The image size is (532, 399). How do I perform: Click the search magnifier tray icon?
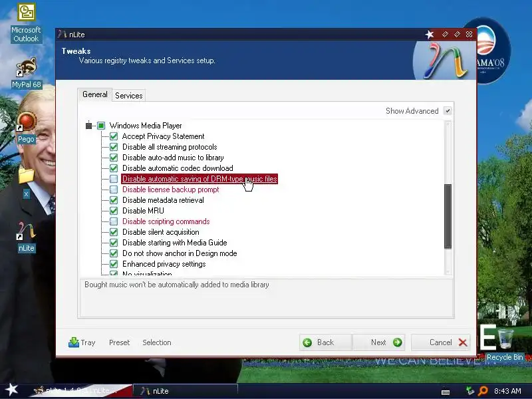(483, 391)
